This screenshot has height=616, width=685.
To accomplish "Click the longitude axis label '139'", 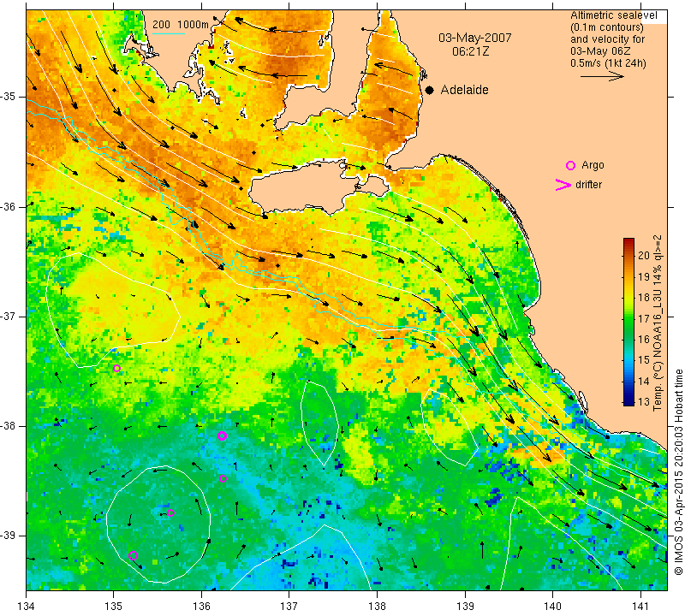I will point(465,607).
